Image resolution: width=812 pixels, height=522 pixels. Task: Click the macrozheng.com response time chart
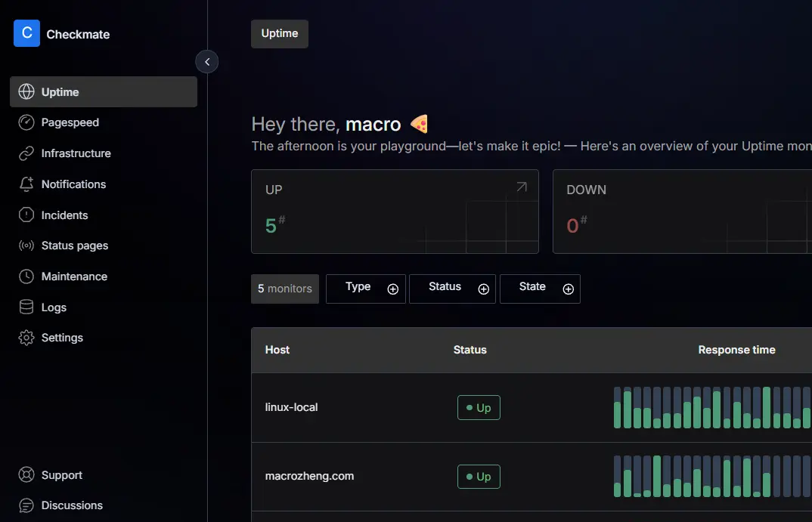click(711, 476)
